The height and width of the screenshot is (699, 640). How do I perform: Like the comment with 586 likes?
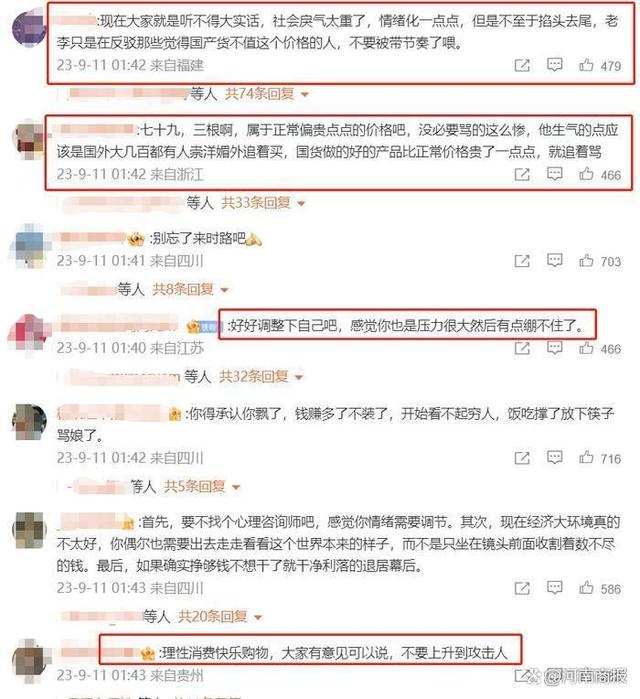tap(586, 588)
